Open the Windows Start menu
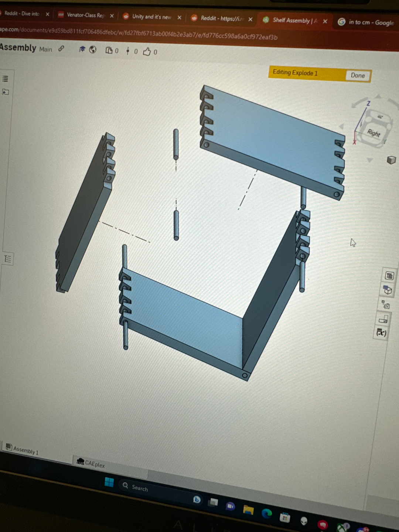The image size is (399, 532). [109, 482]
